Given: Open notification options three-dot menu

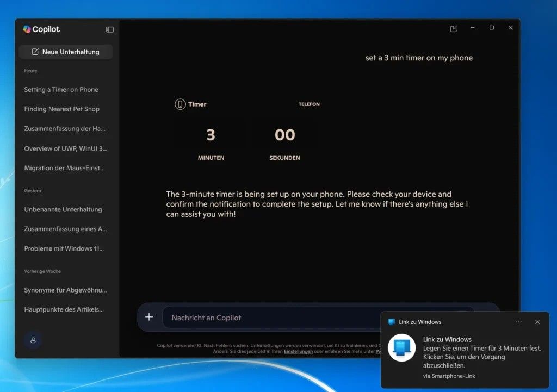Looking at the screenshot, I should 519,322.
